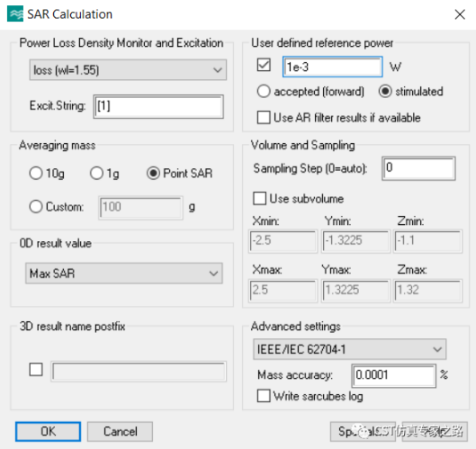This screenshot has height=449, width=476.
Task: Expand the Max SAR result dropdown
Action: click(124, 274)
